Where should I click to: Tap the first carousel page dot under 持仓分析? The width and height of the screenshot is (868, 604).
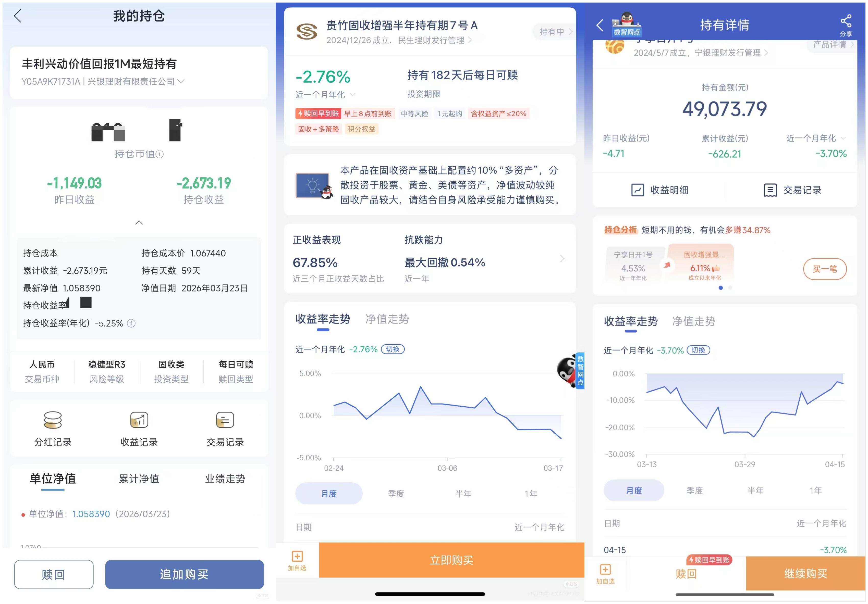click(x=720, y=288)
